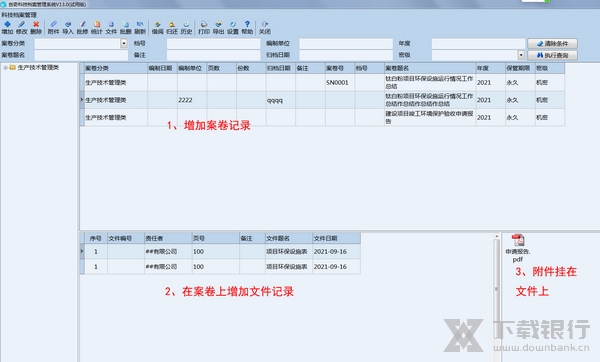Sort by 编制单位 column header in case table
The image size is (600, 362).
192,68
